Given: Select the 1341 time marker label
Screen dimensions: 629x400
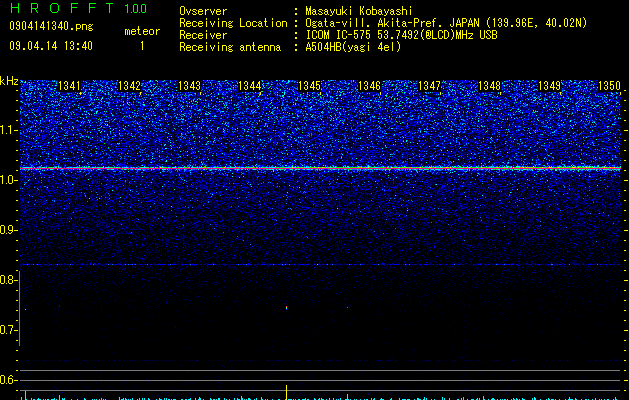Looking at the screenshot, I should (x=69, y=86).
